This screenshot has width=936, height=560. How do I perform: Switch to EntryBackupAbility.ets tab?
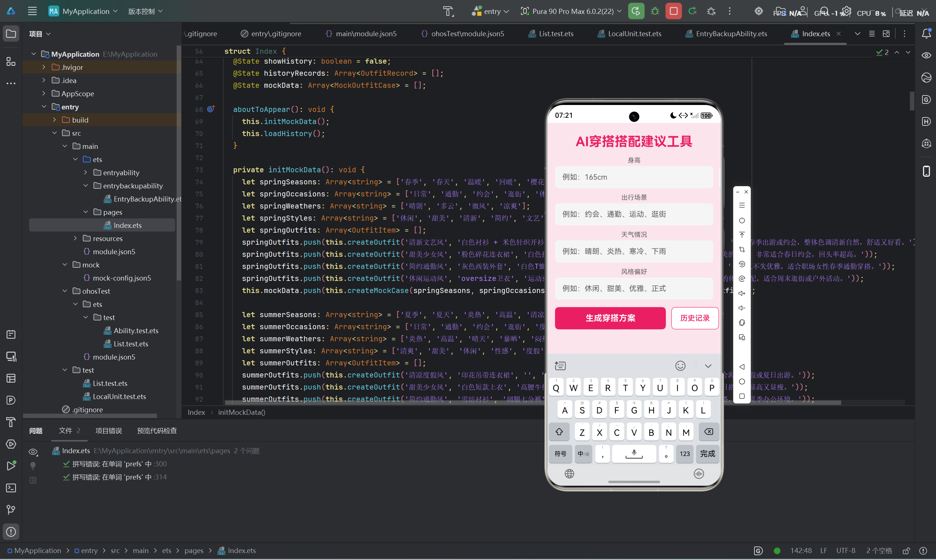point(726,34)
